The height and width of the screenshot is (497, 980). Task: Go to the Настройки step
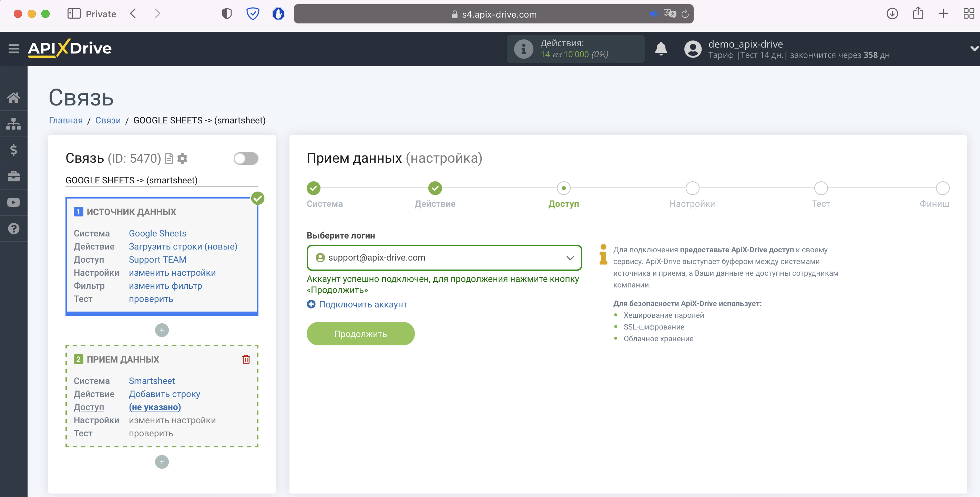pos(692,188)
